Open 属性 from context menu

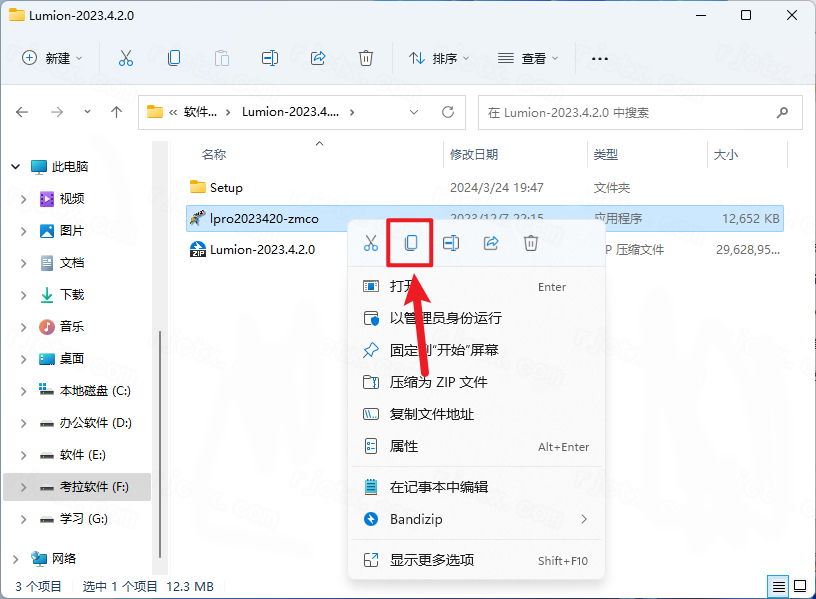pyautogui.click(x=477, y=447)
